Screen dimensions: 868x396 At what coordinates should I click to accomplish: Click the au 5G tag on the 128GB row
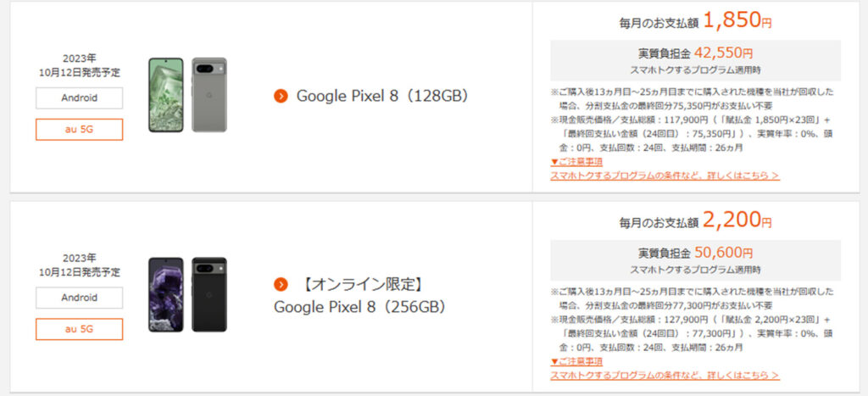point(79,130)
